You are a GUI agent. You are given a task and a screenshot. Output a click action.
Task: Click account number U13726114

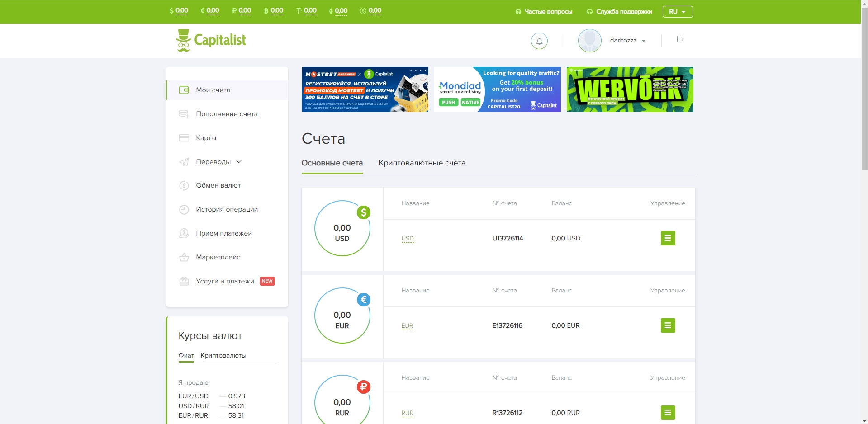(x=508, y=238)
